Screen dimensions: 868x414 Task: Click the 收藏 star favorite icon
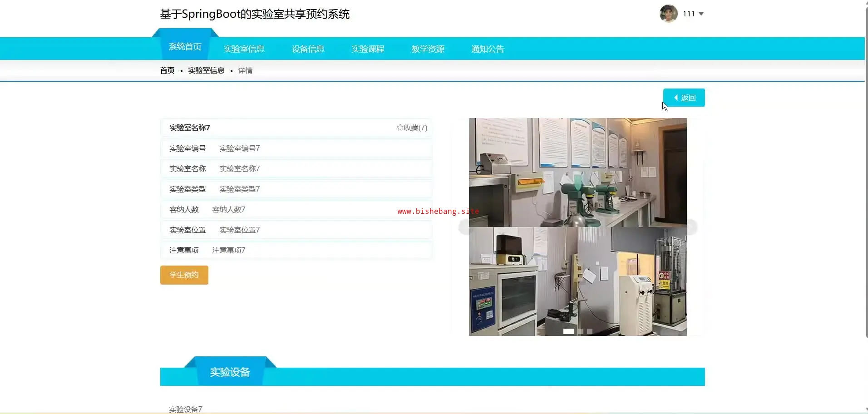click(x=400, y=128)
